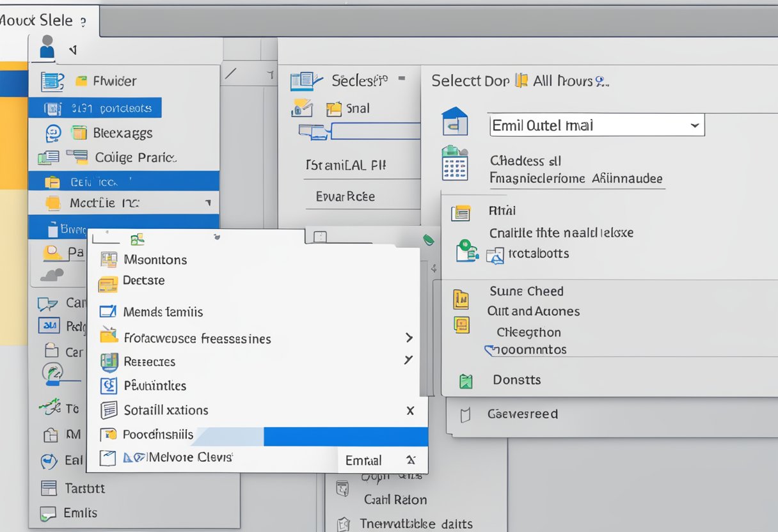This screenshot has height=532, width=778.
Task: Toggle the yellow box beside Out and Aciones
Action: pos(461,324)
